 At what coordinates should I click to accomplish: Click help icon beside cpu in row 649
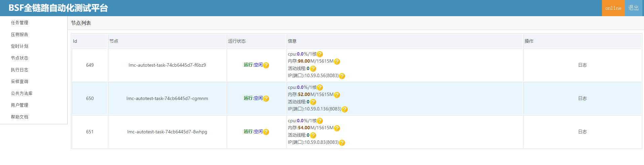320,54
